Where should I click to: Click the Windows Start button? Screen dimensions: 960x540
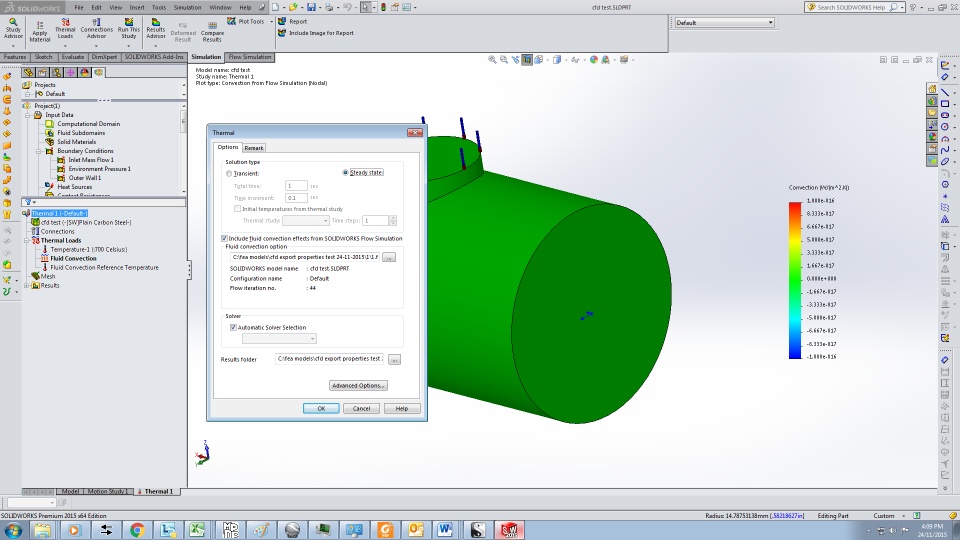[x=13, y=530]
